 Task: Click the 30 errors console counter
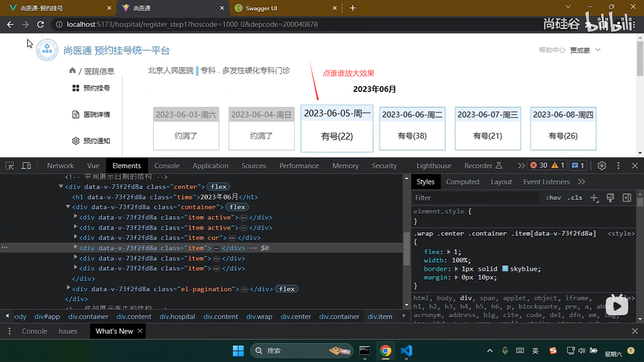(x=540, y=165)
